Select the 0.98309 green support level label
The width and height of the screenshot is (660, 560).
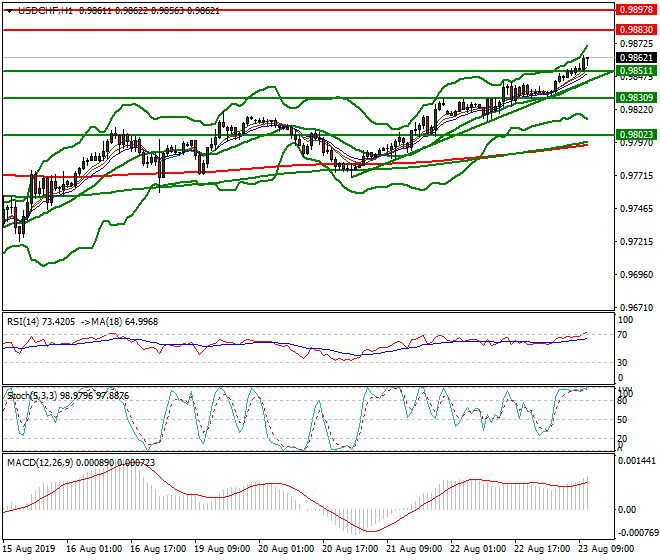click(x=636, y=98)
